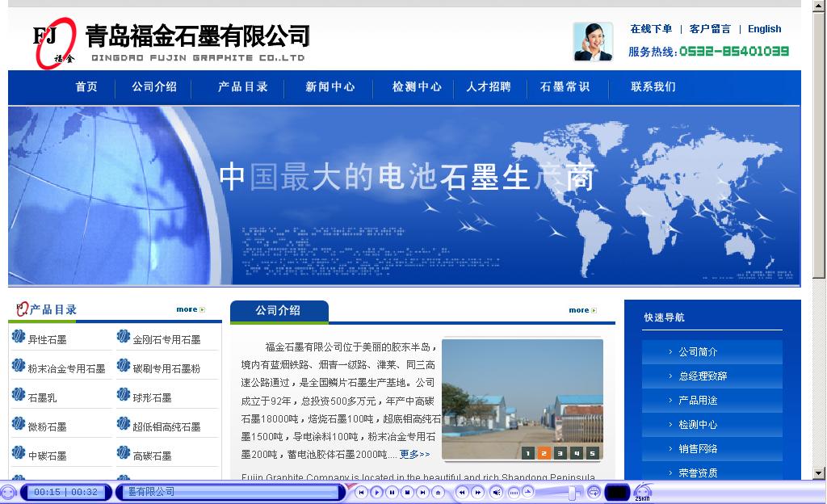Open the 金刚石专用石墨 product link
The image size is (827, 504).
click(x=166, y=339)
